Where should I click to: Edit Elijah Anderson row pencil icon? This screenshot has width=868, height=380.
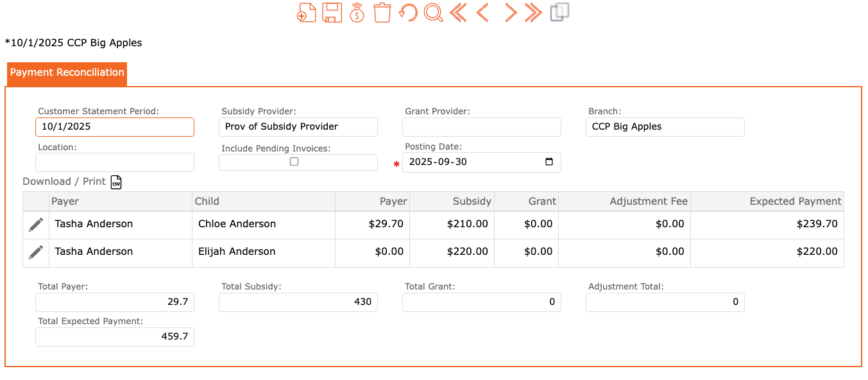coord(36,252)
